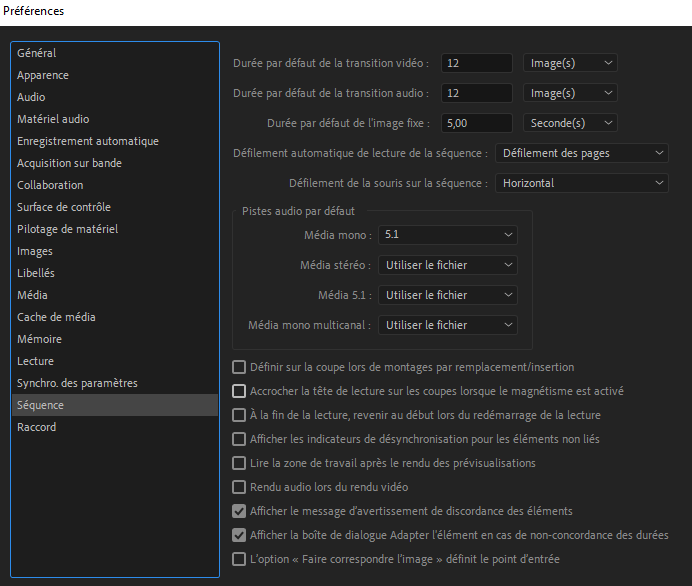Open Matériel audio settings
Image resolution: width=692 pixels, height=586 pixels.
coord(115,119)
